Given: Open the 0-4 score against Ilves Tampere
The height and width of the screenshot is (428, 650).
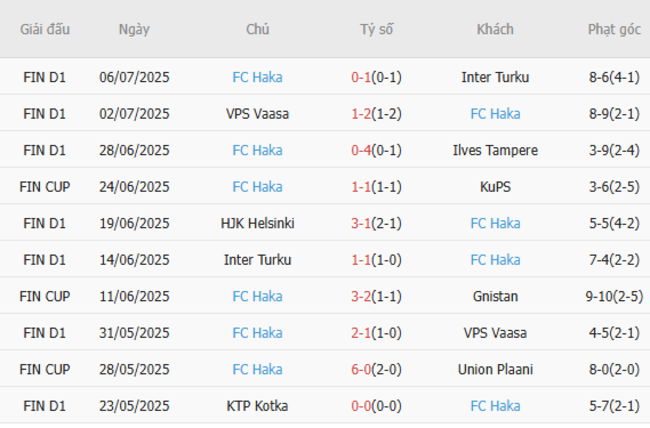Looking at the screenshot, I should click(362, 150).
